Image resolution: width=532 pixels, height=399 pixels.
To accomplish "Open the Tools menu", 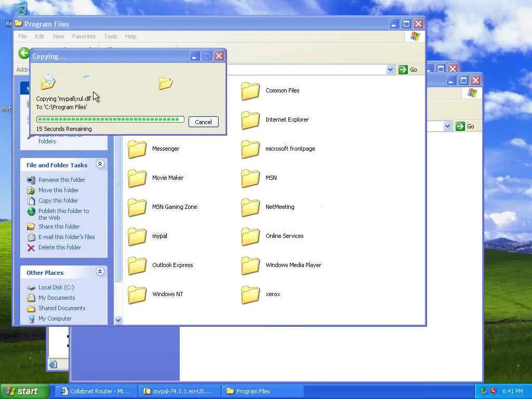I will pyautogui.click(x=110, y=36).
